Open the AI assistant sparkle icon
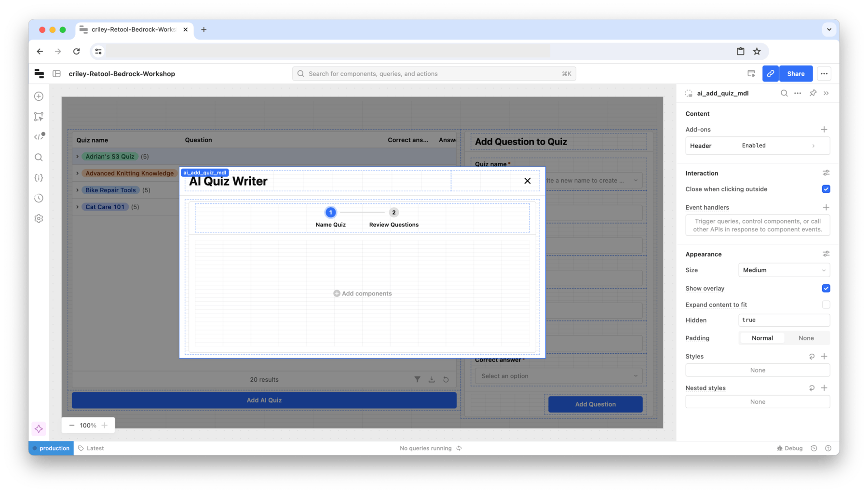Image resolution: width=868 pixels, height=493 pixels. tap(39, 429)
